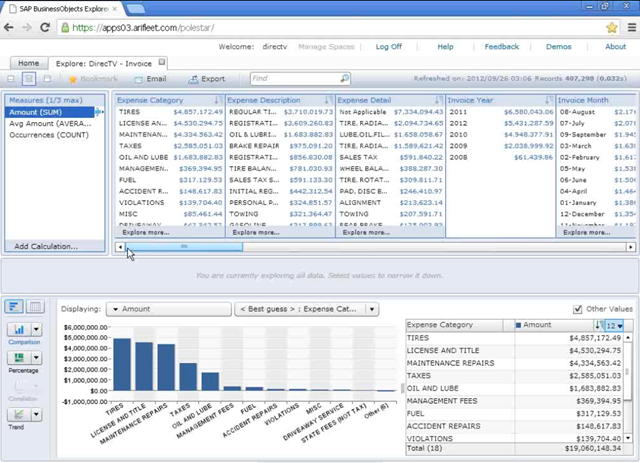Image resolution: width=640 pixels, height=463 pixels.
Task: Click the right arrow of the facets scrollbar
Action: tap(631, 247)
